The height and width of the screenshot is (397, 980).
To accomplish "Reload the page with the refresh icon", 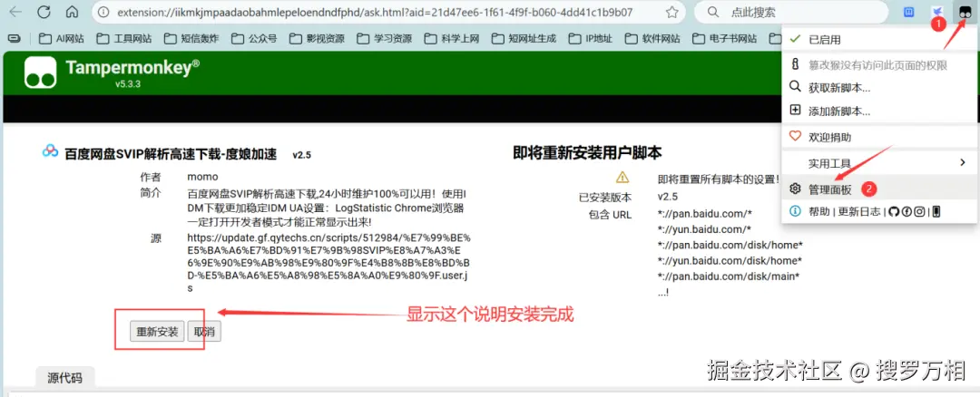I will (44, 12).
